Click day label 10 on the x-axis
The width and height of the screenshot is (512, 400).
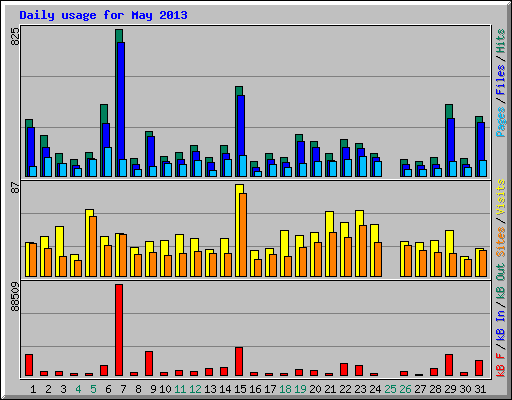(165, 389)
